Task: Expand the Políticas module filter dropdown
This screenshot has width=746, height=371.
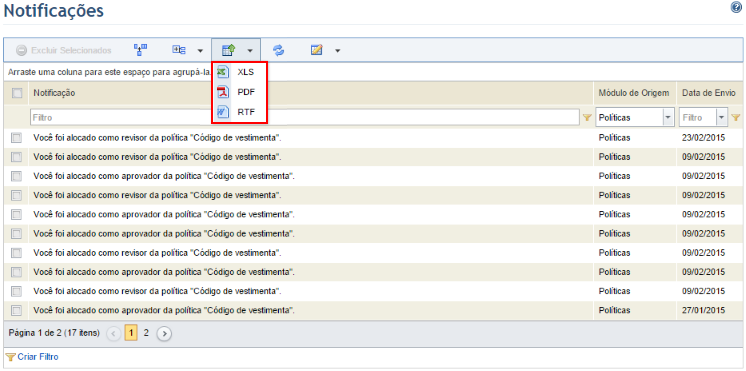Action: pyautogui.click(x=669, y=117)
